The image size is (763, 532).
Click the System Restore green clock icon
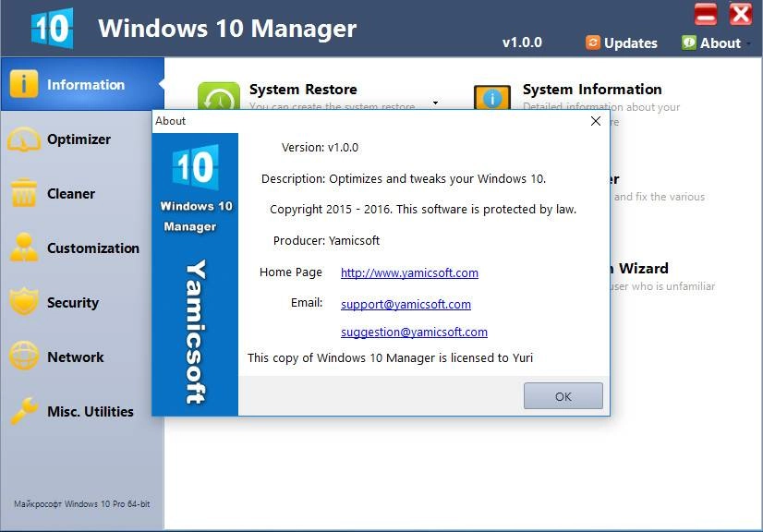pyautogui.click(x=219, y=96)
